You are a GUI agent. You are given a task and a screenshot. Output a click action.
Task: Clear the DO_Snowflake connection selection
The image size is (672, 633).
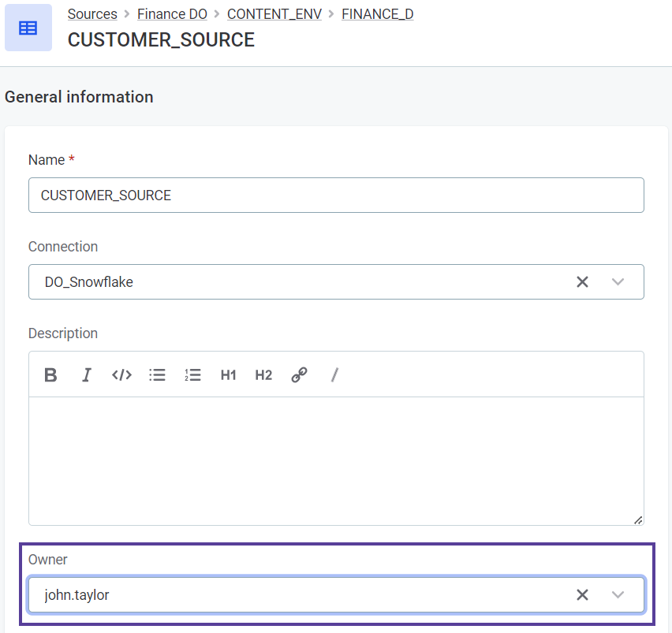coord(582,282)
